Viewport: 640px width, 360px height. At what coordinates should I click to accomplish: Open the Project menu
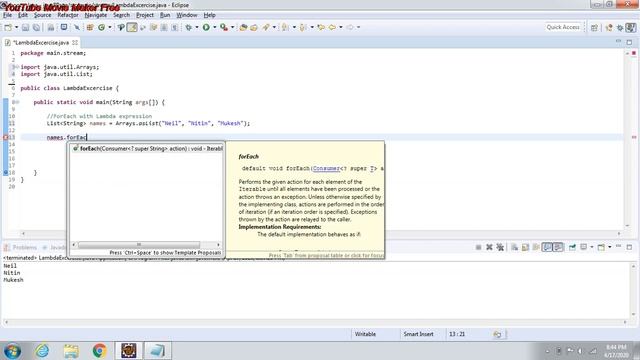[x=145, y=15]
